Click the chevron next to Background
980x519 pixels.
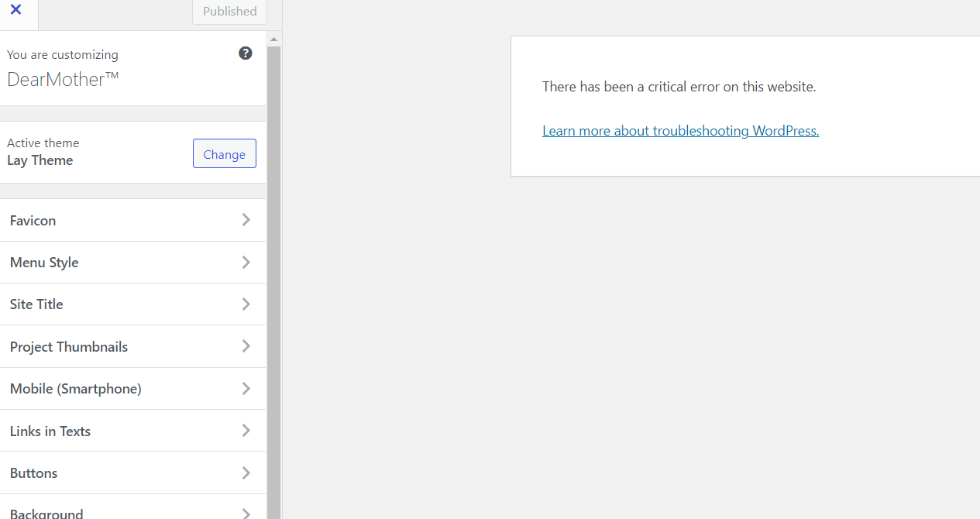coord(246,513)
